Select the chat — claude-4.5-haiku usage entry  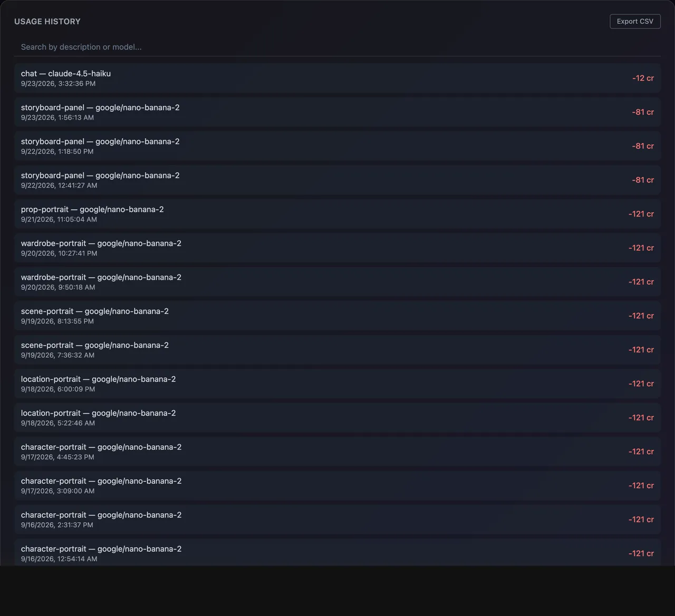[x=337, y=78]
